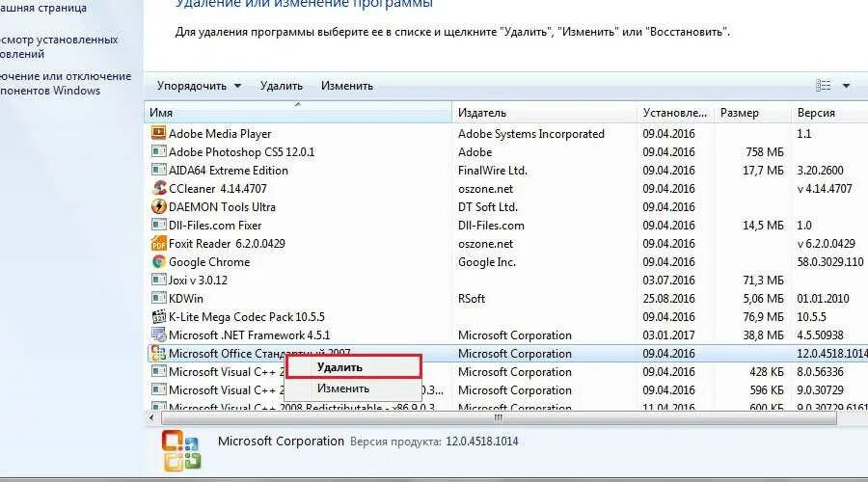Open the installed updates view link
Viewport: 868px width, 482px height.
pyautogui.click(x=58, y=47)
